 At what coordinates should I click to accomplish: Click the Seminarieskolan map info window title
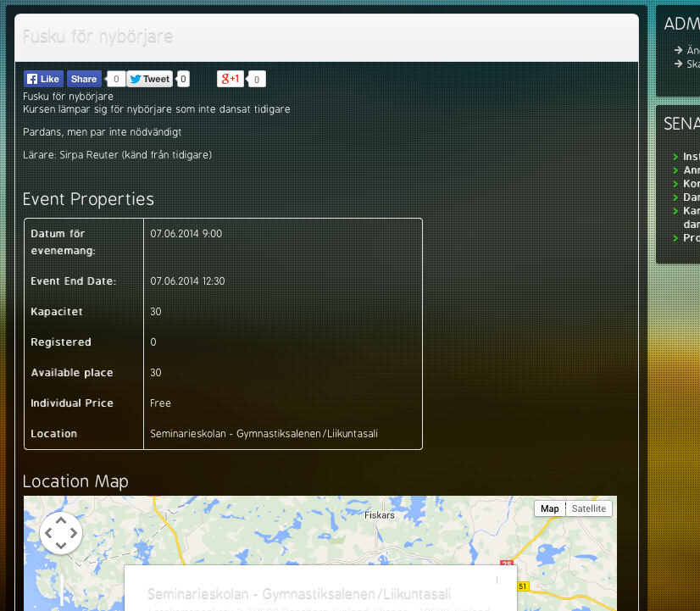pos(298,594)
